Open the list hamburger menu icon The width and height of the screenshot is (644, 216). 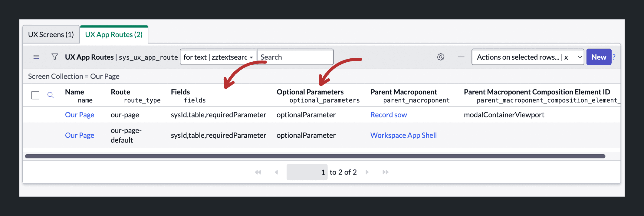pos(36,57)
